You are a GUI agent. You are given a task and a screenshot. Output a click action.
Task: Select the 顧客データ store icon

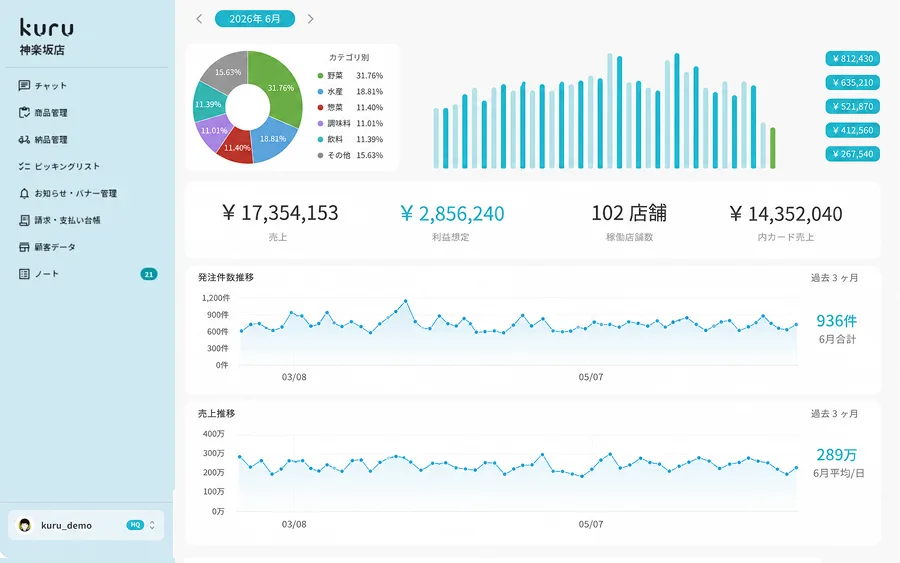click(x=24, y=247)
